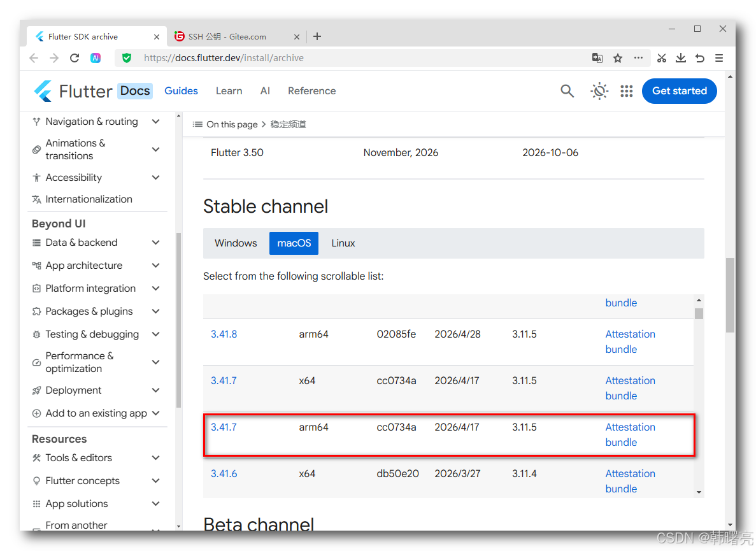The image size is (756, 551).
Task: Click the Animations & transitions icon
Action: coord(37,150)
